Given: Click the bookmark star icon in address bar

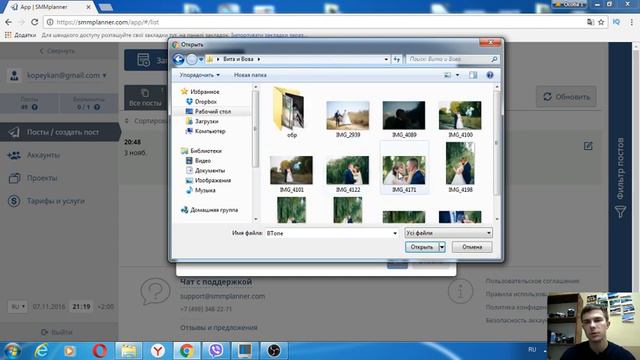Looking at the screenshot, I should coord(601,22).
